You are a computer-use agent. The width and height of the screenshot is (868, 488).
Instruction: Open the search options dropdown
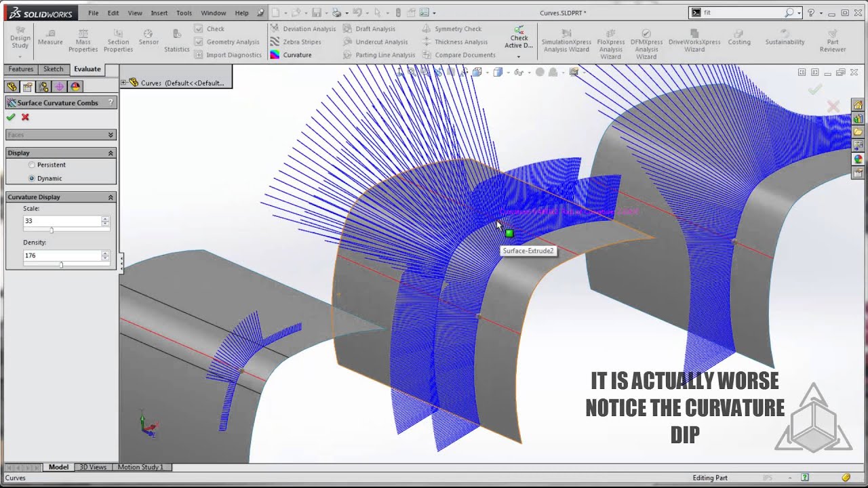(x=799, y=13)
